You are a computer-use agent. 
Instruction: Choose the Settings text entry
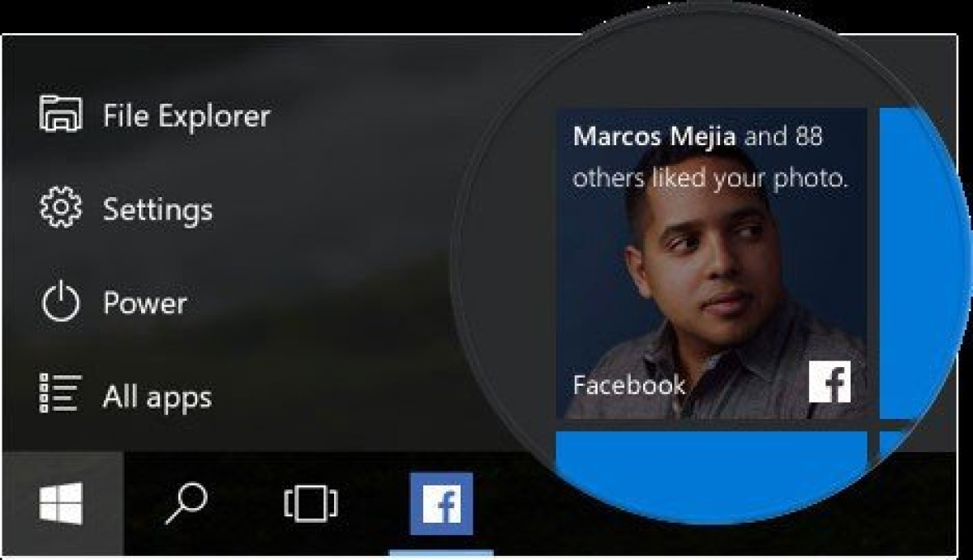tap(158, 210)
